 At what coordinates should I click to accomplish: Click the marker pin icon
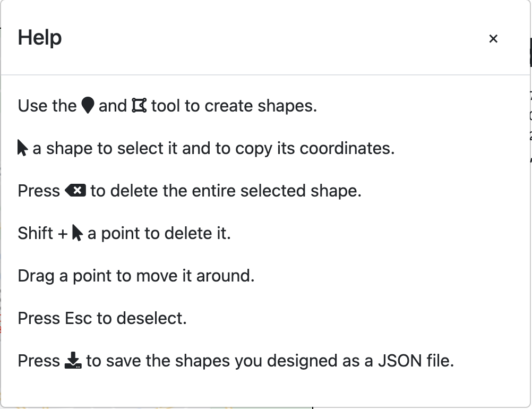point(88,105)
